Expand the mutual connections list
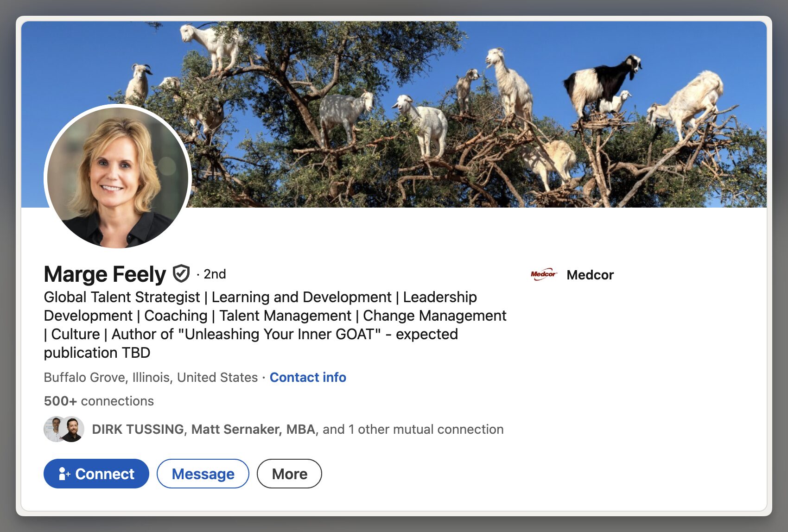788x532 pixels. (297, 430)
